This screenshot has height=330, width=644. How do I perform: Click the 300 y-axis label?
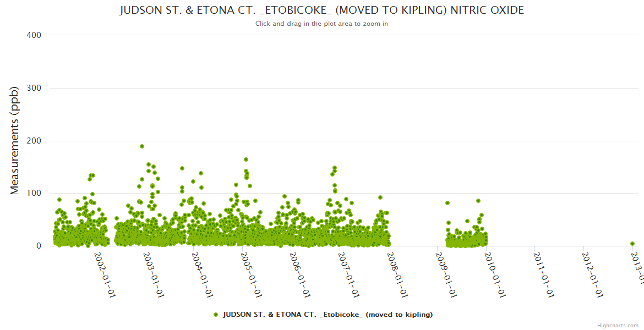(x=34, y=88)
